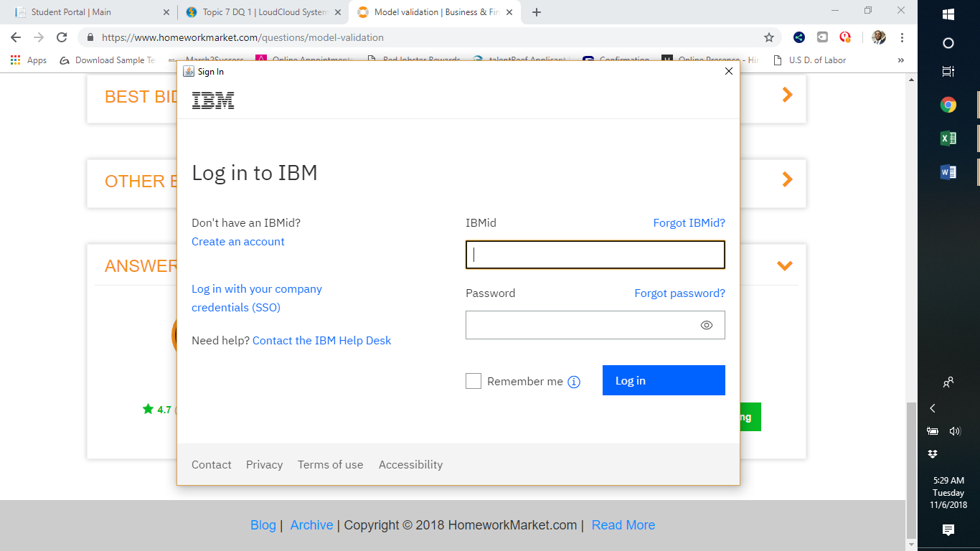This screenshot has width=980, height=551.
Task: Go forward to the next page
Action: pos(39,37)
